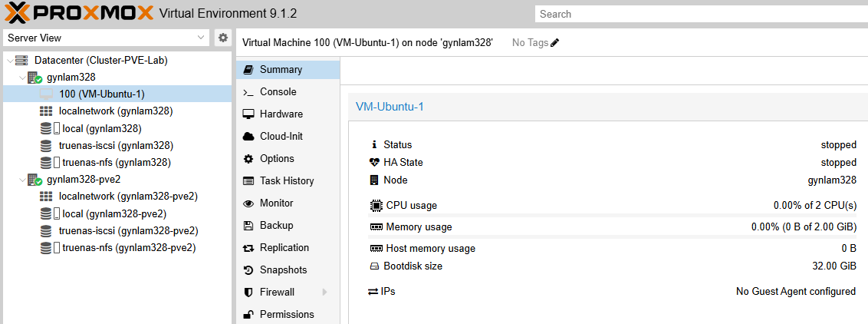
Task: Click the Summary book icon
Action: coord(248,70)
